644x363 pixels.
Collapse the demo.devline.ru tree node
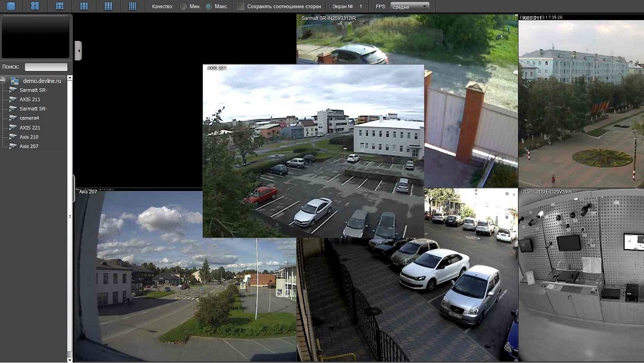coord(4,81)
